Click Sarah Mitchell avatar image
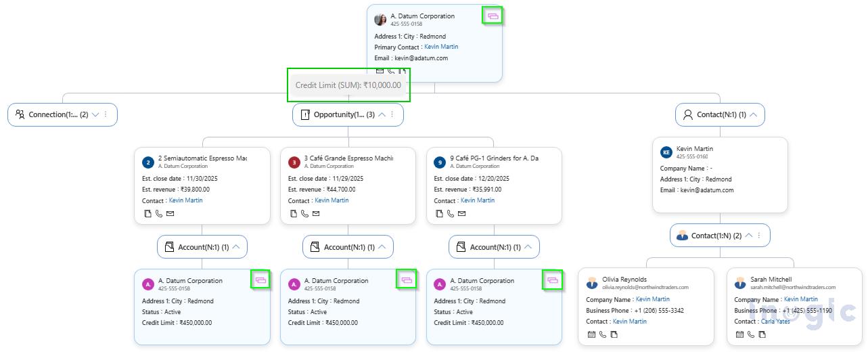868x352 pixels. 740,283
